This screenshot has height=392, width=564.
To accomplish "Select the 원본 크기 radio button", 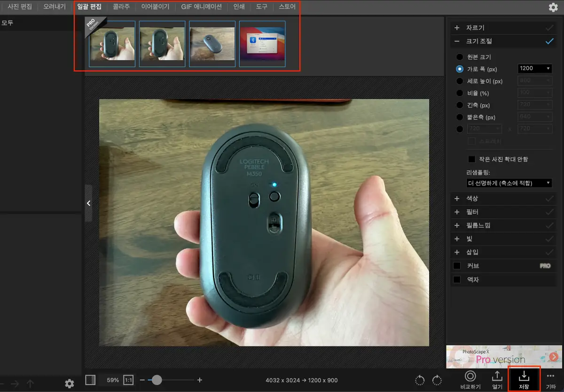I will [x=460, y=57].
